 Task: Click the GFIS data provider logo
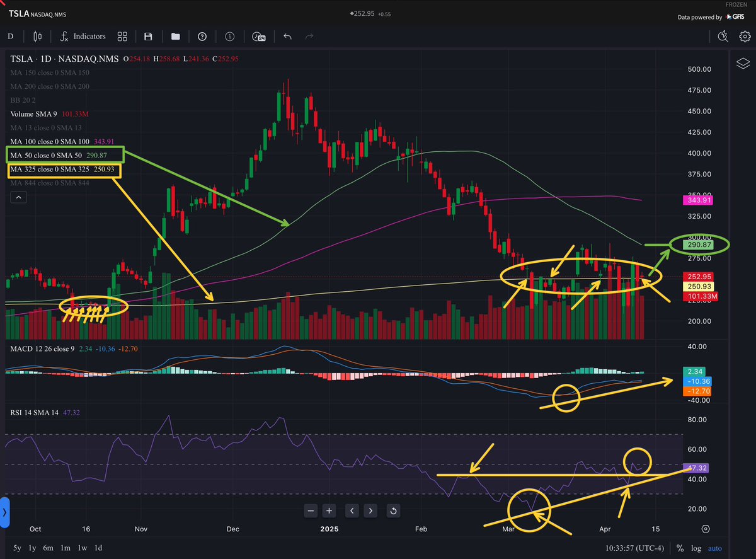(736, 17)
